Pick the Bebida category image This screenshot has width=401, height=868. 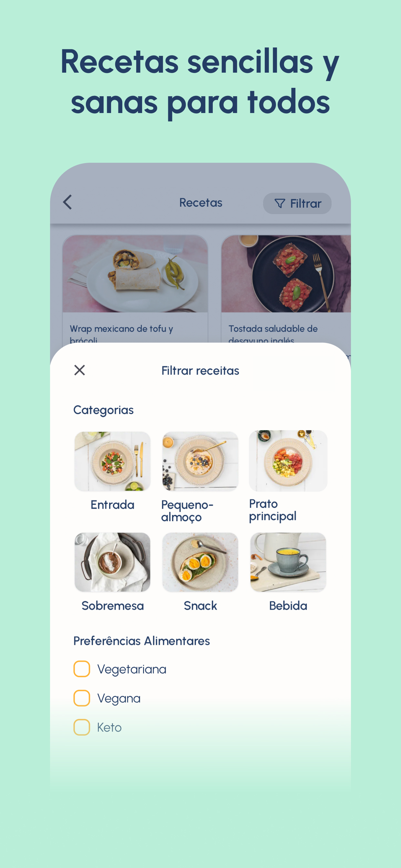point(288,562)
